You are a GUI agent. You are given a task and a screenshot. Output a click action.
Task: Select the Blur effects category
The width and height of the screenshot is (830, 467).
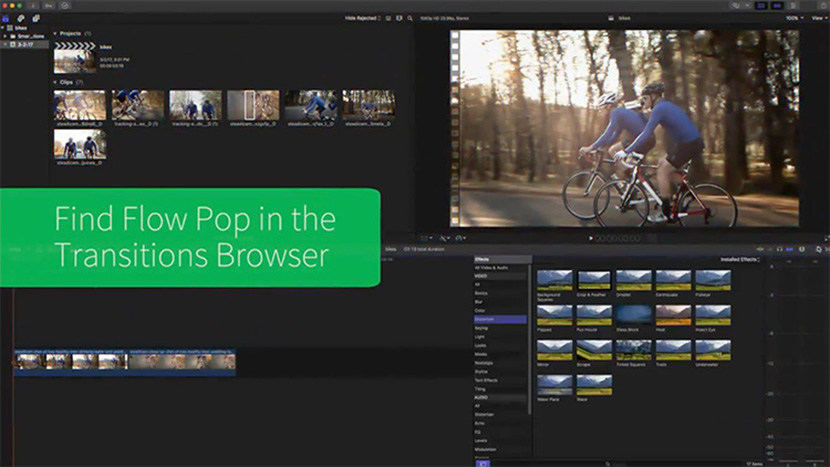[x=501, y=302]
